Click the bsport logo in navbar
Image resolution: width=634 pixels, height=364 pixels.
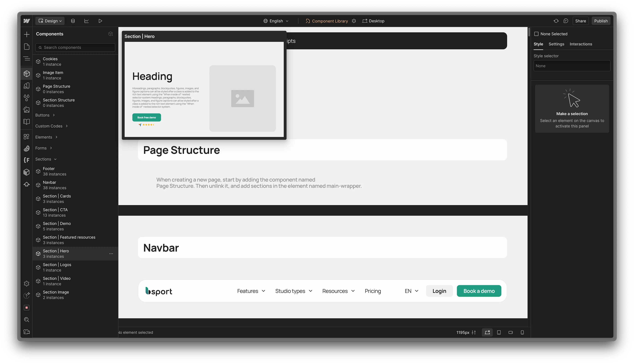tap(159, 291)
